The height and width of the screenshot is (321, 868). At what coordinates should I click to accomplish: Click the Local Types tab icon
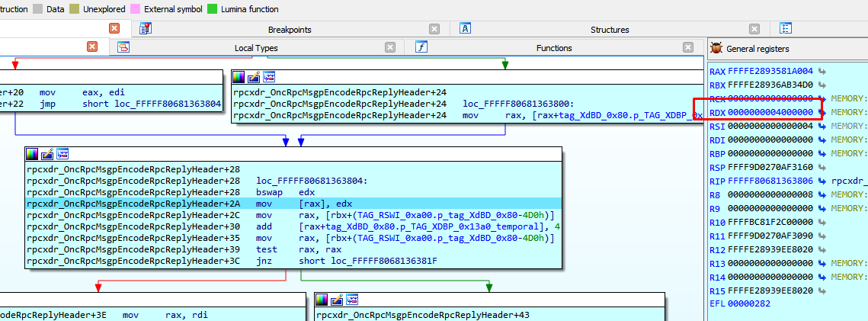(x=124, y=47)
